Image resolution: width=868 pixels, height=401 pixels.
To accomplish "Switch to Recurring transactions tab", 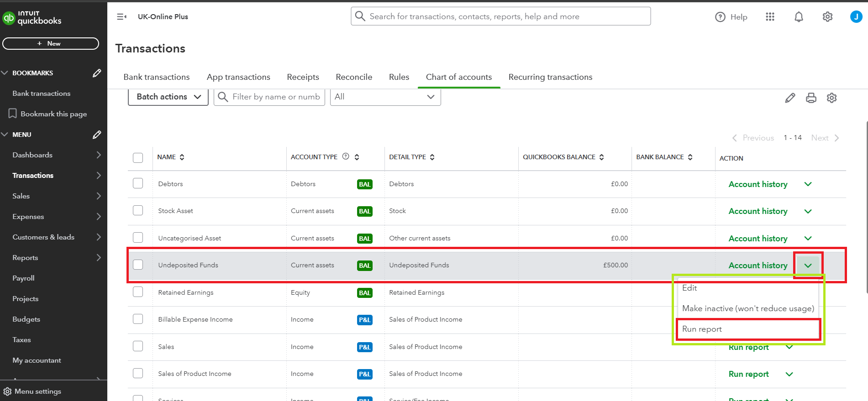I will point(550,77).
